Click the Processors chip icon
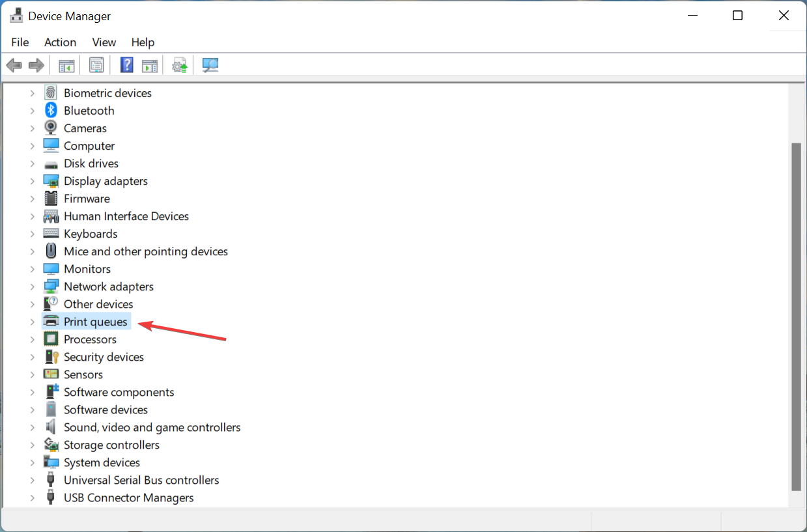The image size is (807, 532). coord(51,339)
